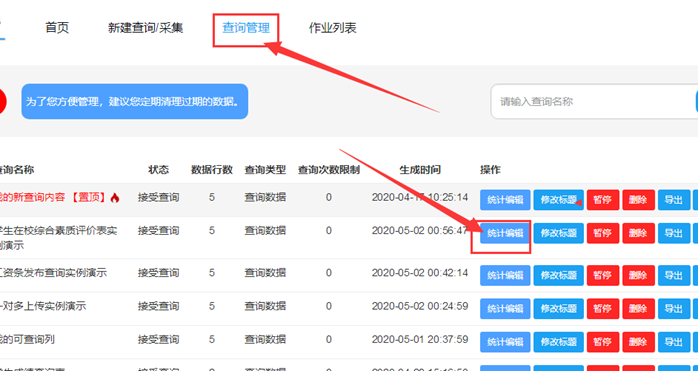Pause the 我的可查询列 query
The height and width of the screenshot is (371, 698).
603,342
